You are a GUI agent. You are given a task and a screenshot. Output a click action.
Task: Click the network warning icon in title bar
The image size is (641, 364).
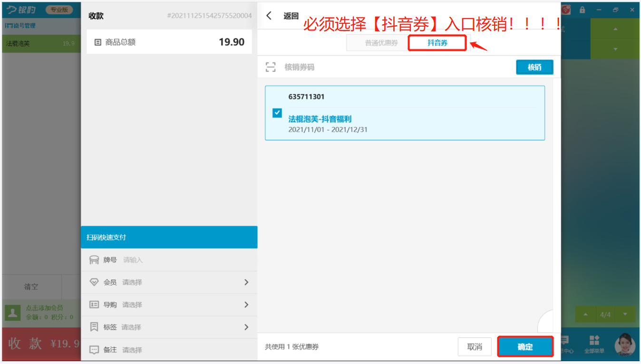point(566,10)
